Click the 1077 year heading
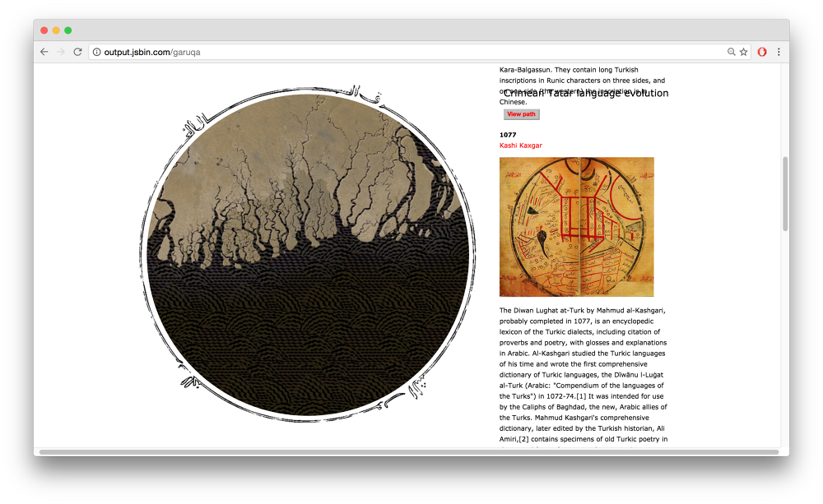This screenshot has height=504, width=823. point(508,134)
